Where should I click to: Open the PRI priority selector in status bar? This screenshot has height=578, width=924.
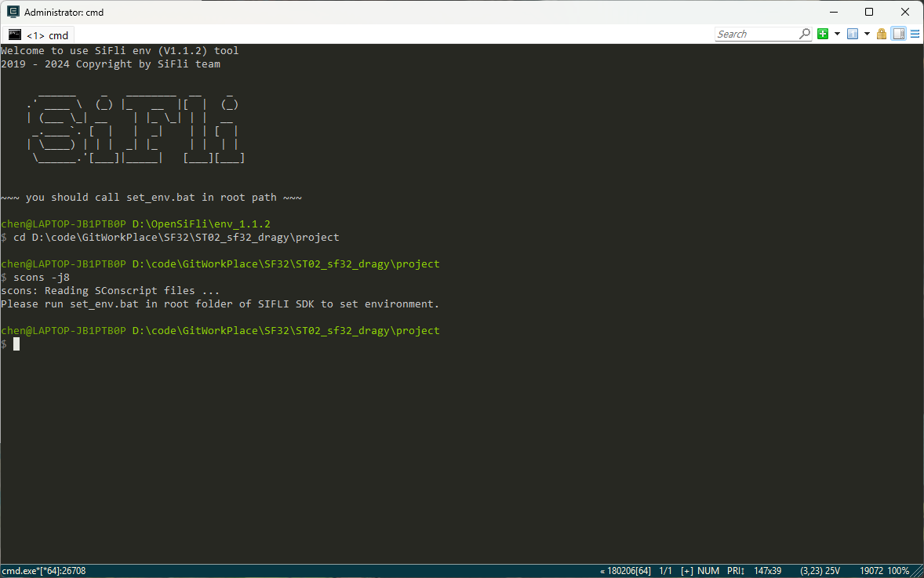tap(735, 571)
